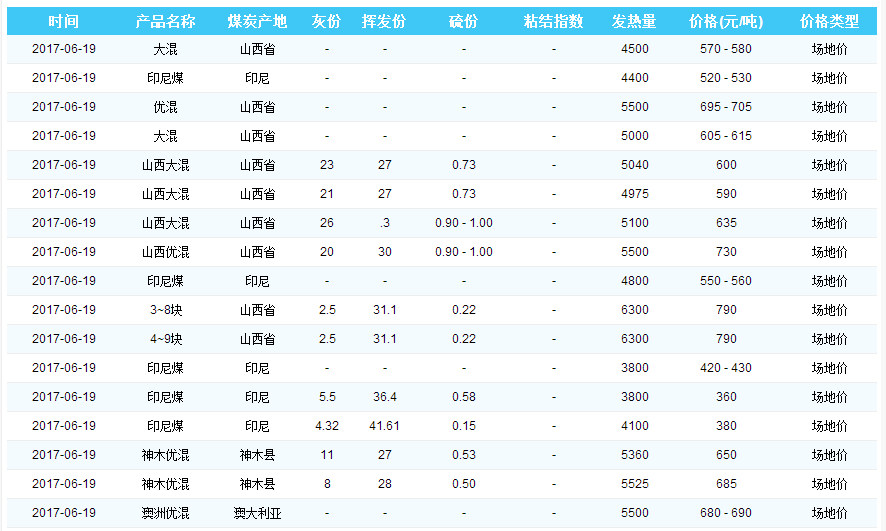The image size is (886, 531).
Task: Click the ash value cell 4.32
Action: coord(327,426)
